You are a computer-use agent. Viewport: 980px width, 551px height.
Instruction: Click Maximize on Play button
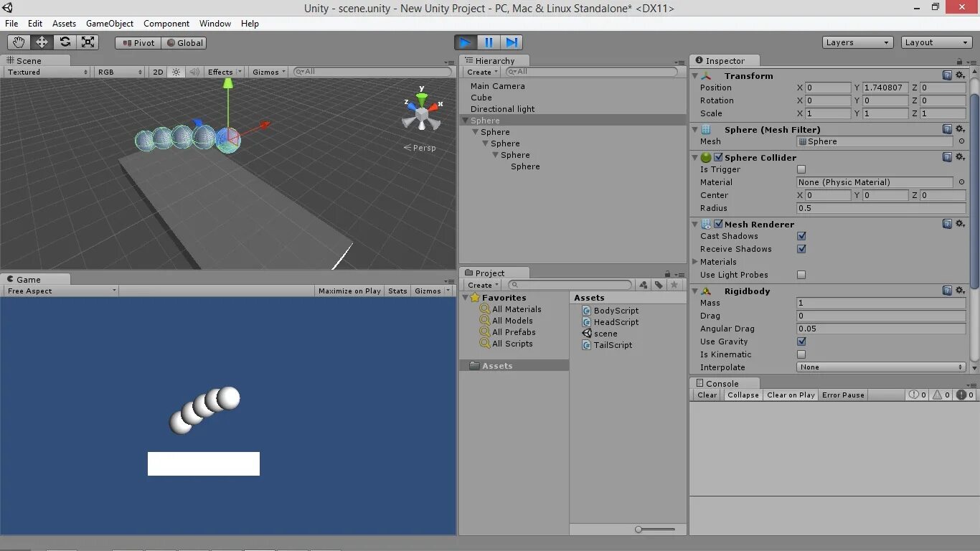tap(350, 291)
